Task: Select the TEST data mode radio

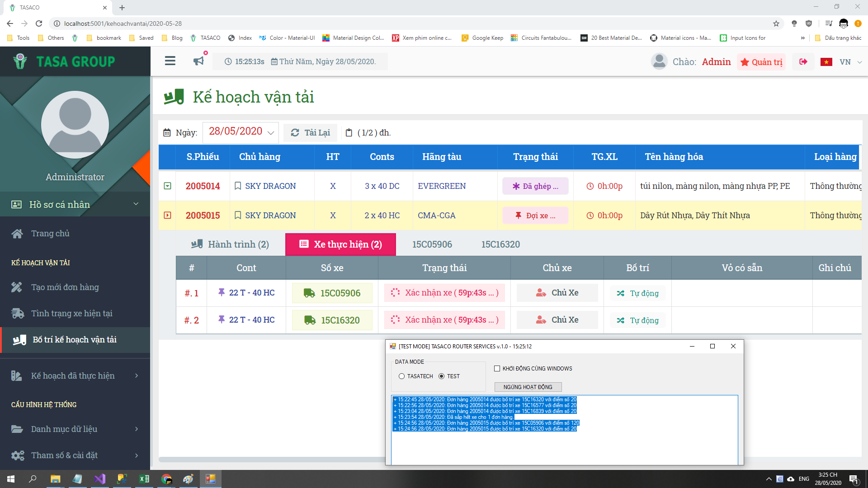Action: click(442, 376)
